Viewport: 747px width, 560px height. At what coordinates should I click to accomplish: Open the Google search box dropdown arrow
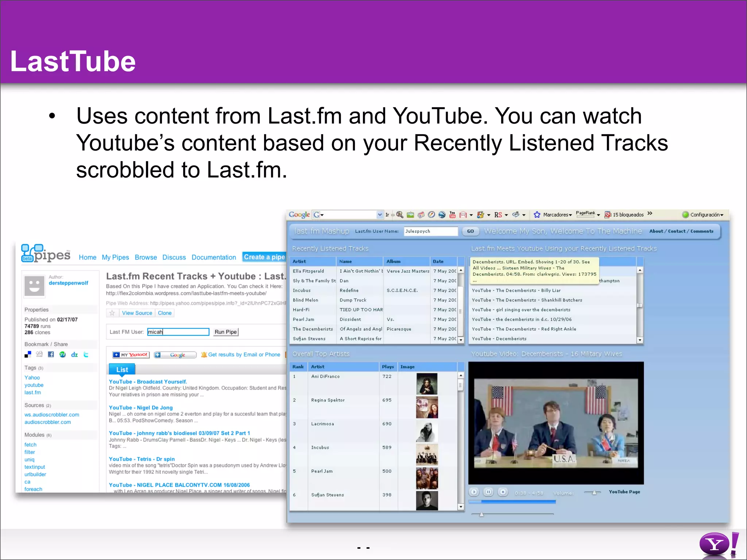pos(380,215)
